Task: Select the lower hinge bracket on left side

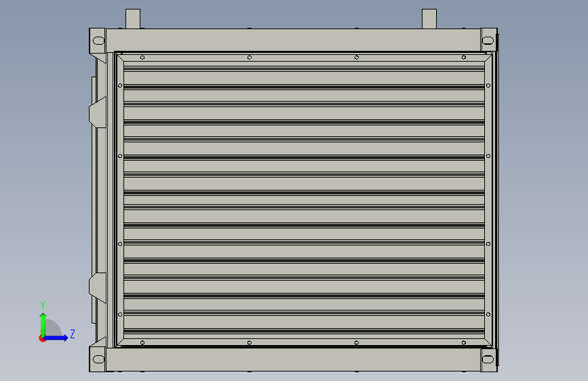Action: [x=98, y=288]
